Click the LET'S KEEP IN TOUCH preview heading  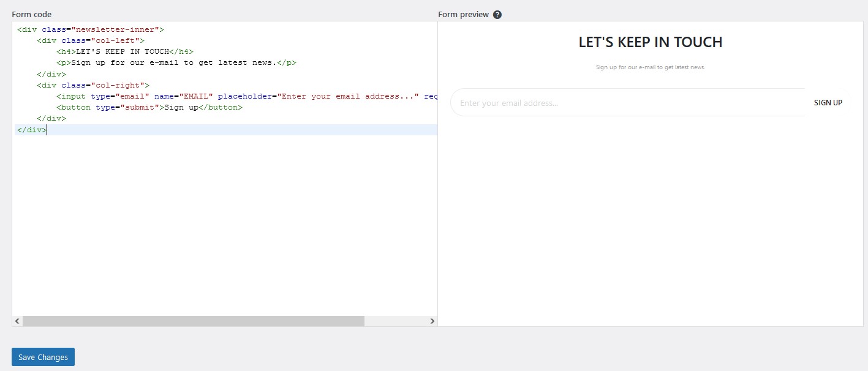tap(651, 42)
